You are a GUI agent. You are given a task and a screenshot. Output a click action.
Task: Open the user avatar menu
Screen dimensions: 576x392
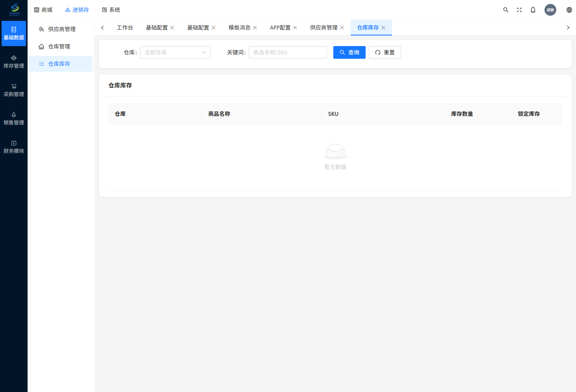pyautogui.click(x=550, y=10)
